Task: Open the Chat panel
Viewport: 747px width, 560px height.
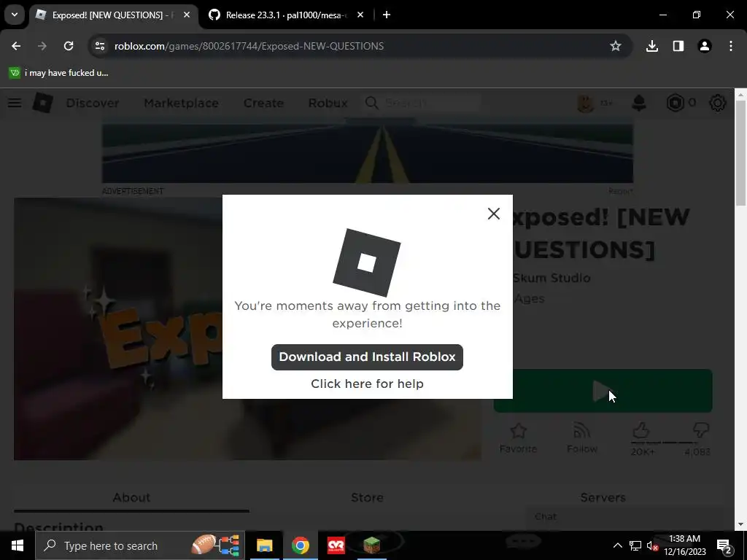Action: pos(624,517)
